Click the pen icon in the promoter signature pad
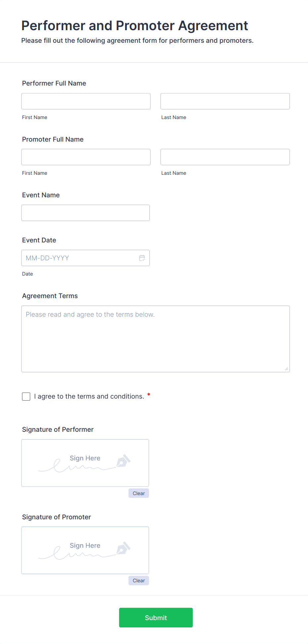The image size is (308, 644). point(123,548)
